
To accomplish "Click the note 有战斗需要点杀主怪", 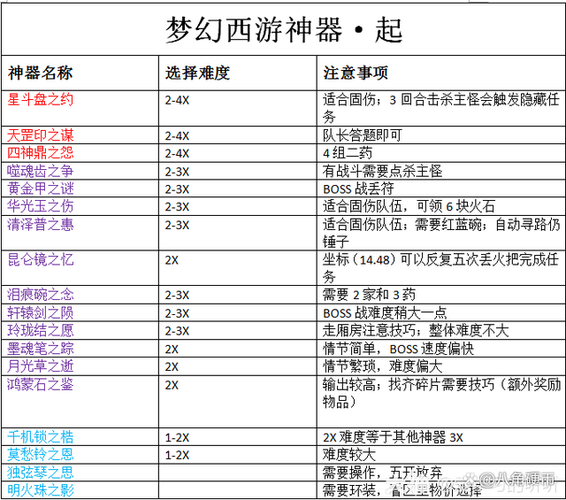I will point(382,171).
